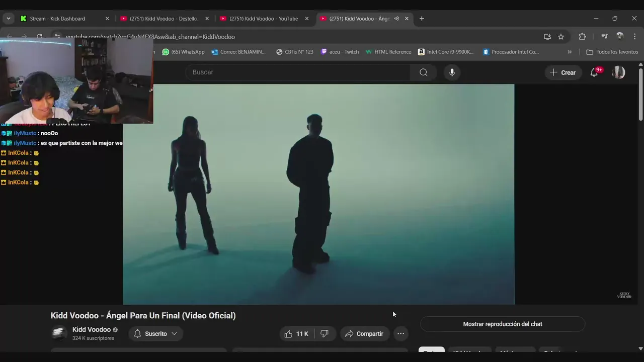The height and width of the screenshot is (362, 644).
Task: Open YouTube notifications bell
Action: (x=594, y=72)
